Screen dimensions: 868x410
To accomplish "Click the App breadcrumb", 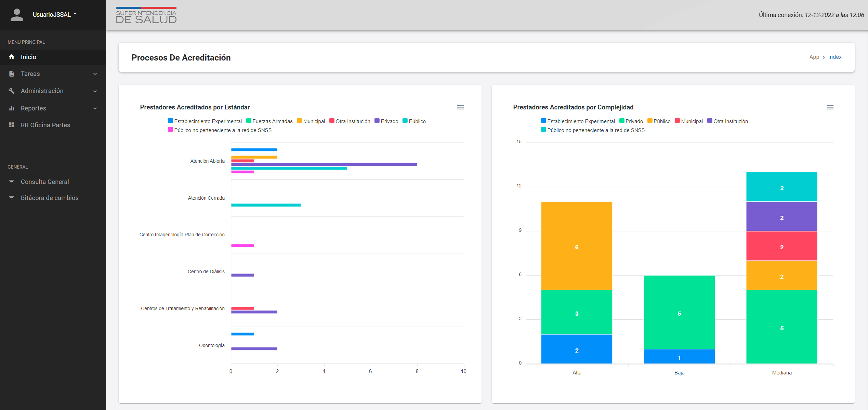I will (x=814, y=57).
